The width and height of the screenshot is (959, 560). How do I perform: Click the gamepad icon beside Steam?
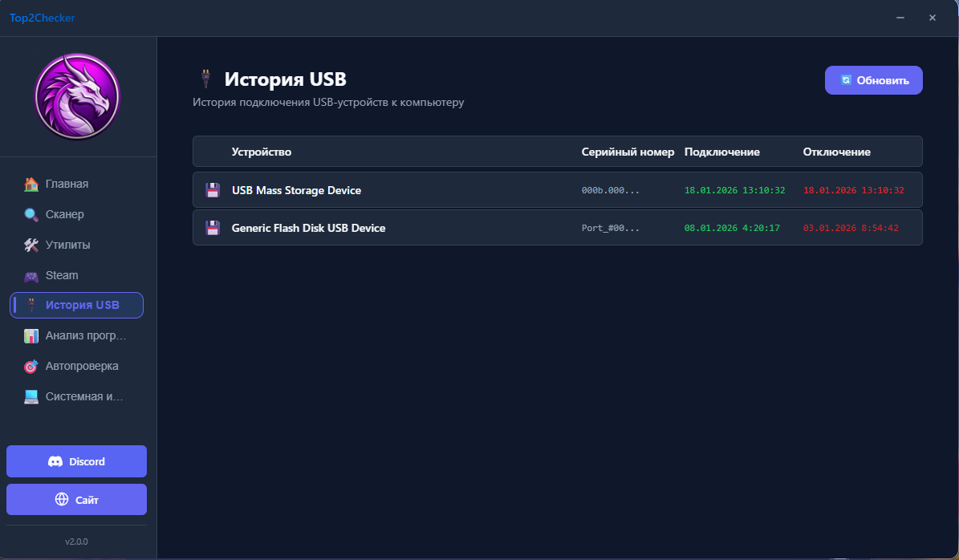pos(31,276)
